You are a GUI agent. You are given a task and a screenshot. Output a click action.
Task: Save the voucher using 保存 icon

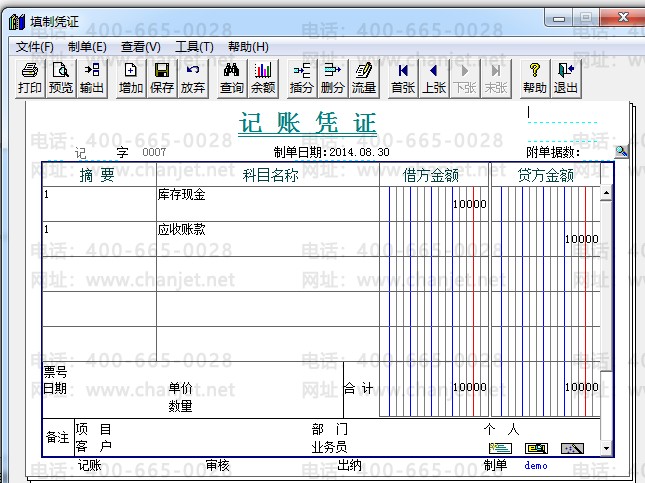coord(161,77)
